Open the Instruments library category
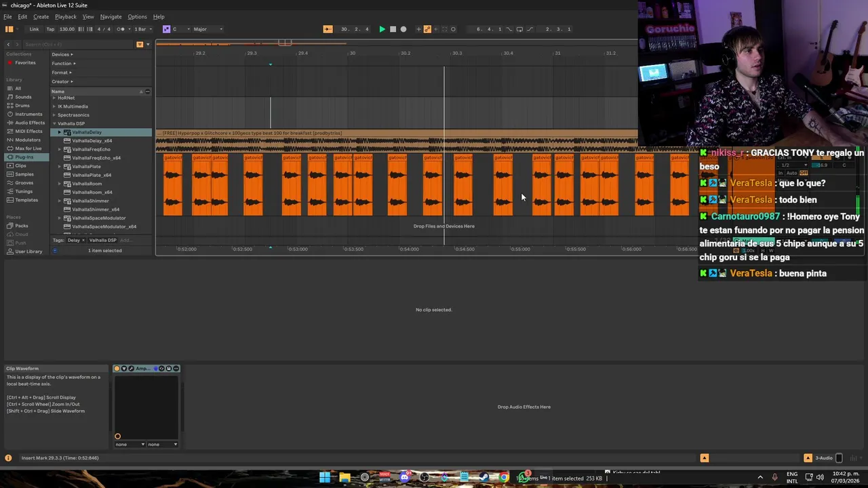 [28, 114]
